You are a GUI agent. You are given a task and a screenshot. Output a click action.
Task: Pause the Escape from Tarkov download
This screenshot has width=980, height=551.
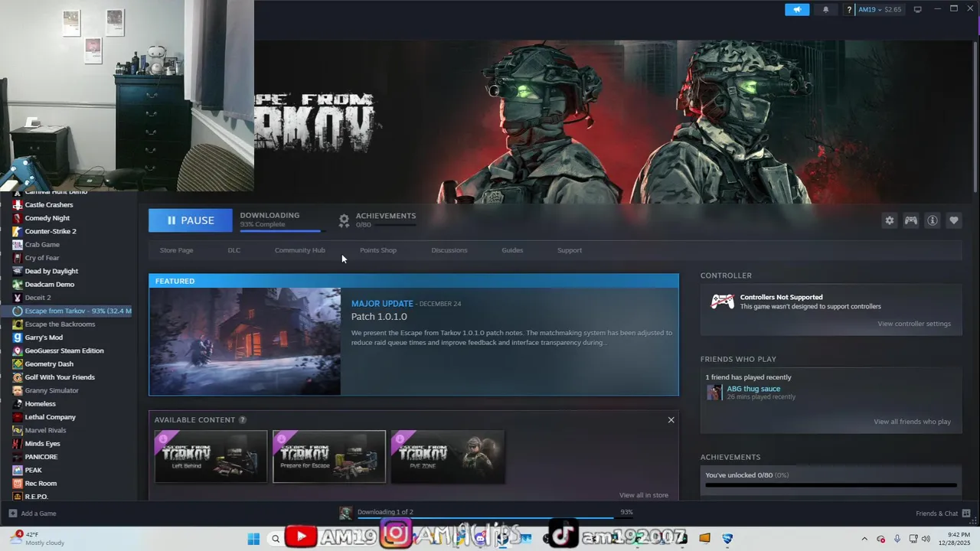click(191, 220)
